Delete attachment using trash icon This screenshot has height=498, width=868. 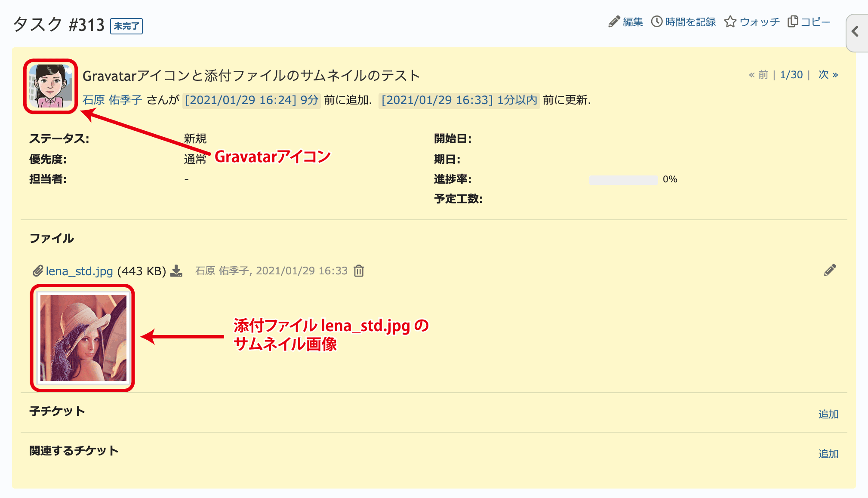[359, 271]
